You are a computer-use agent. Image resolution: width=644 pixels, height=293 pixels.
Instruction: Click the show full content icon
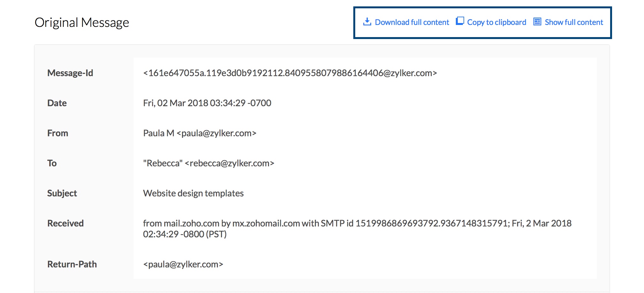(x=537, y=22)
